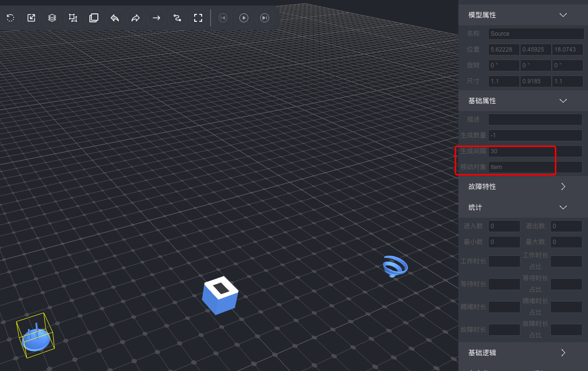Collapse the 模型属性 section
The height and width of the screenshot is (371, 588).
point(563,15)
